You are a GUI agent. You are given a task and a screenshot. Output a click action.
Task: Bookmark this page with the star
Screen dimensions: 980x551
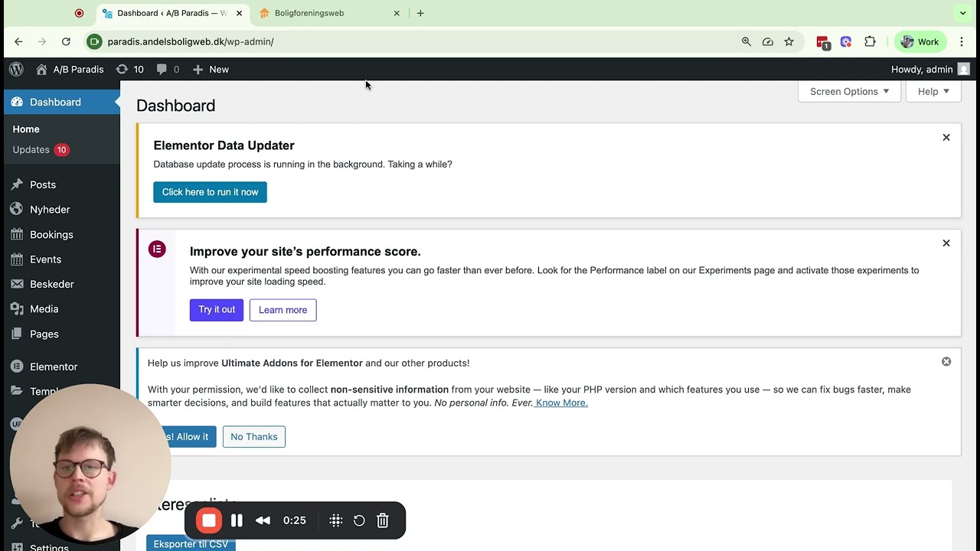point(789,41)
